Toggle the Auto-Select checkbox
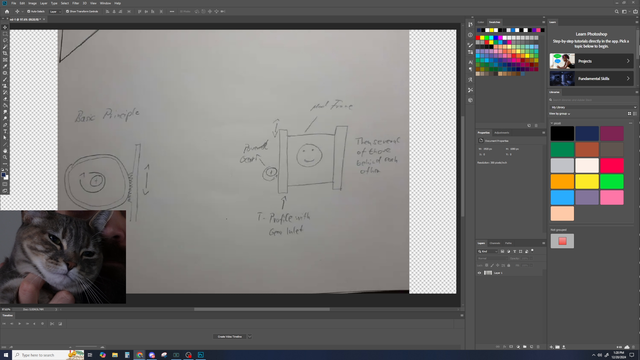The width and height of the screenshot is (640, 360). (29, 11)
